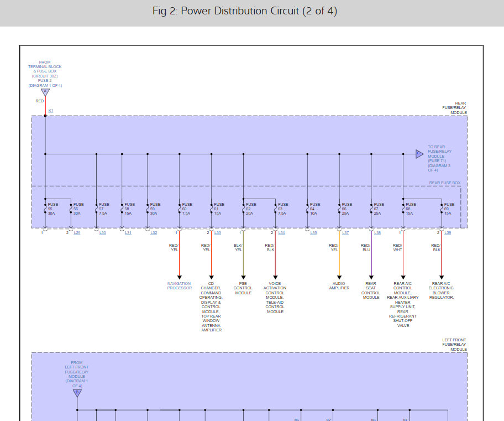Click the 'From Terminal Block & Fuse Box' reference
The width and height of the screenshot is (504, 421).
pos(45,74)
